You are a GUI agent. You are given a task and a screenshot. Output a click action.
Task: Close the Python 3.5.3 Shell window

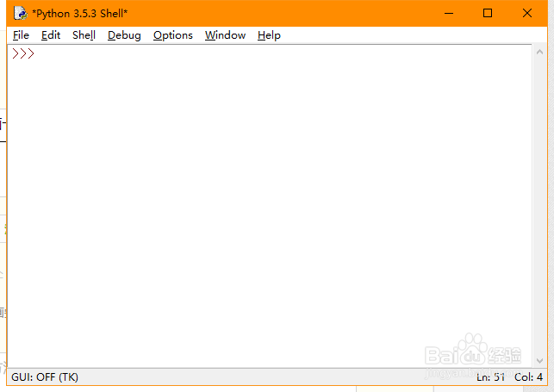(x=527, y=14)
